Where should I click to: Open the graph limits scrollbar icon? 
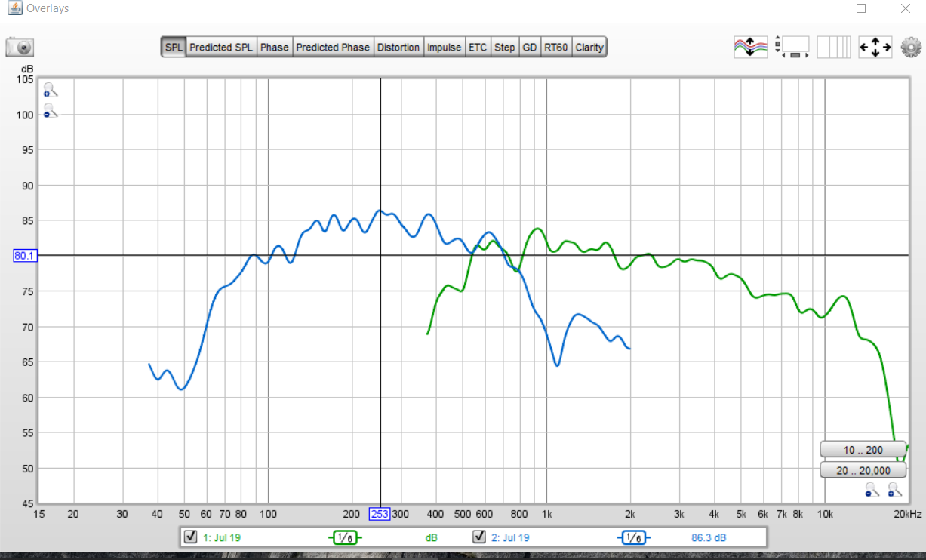[x=792, y=47]
